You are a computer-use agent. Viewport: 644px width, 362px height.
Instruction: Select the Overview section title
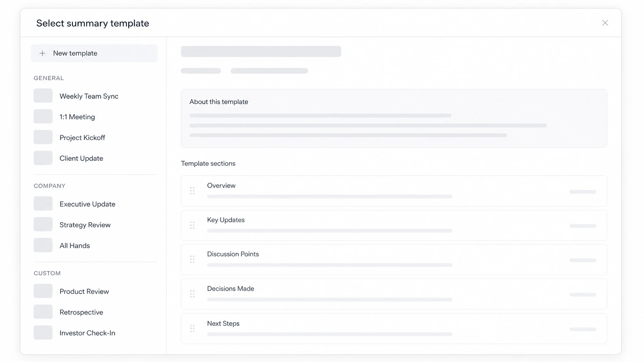221,186
